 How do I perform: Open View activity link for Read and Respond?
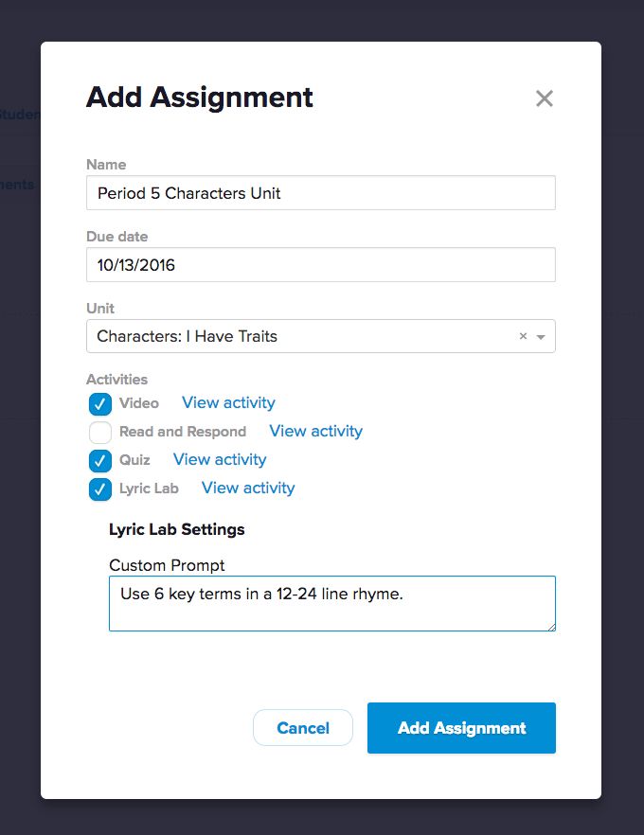coord(315,432)
